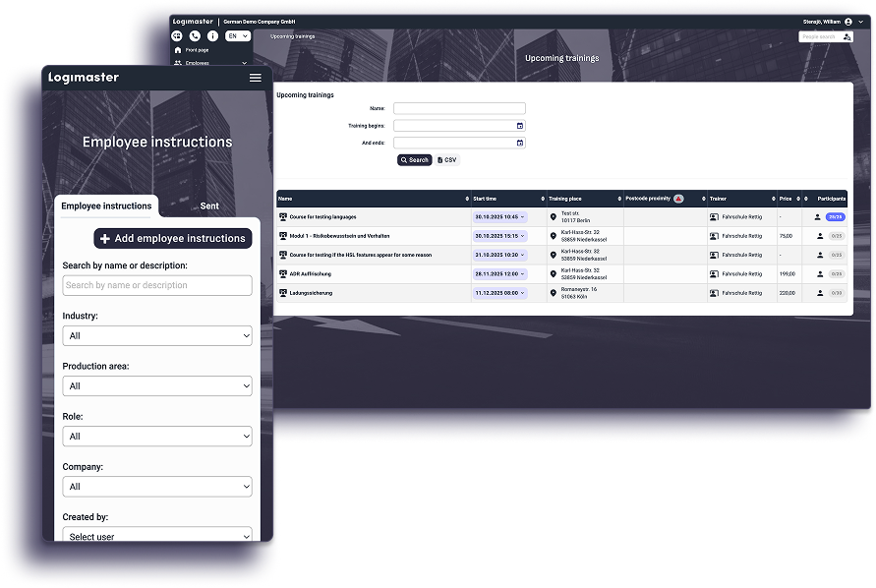Click the postcode proximity warning icon
876x588 pixels.
pyautogui.click(x=678, y=199)
